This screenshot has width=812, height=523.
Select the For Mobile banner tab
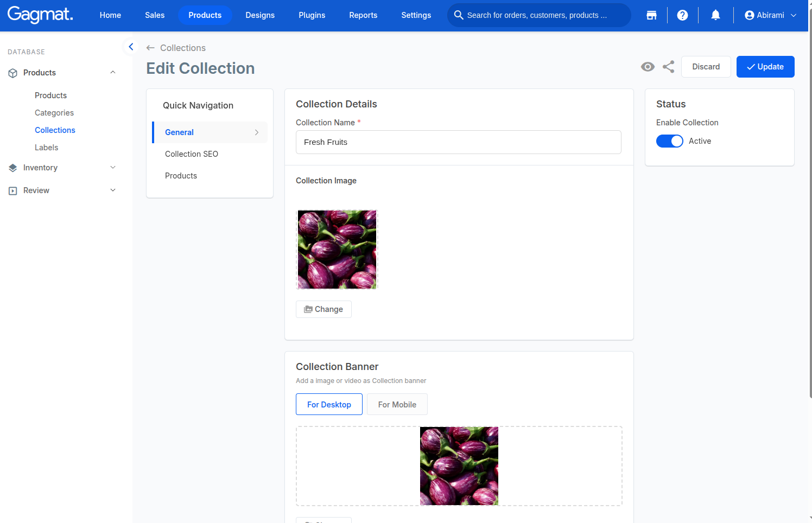pyautogui.click(x=397, y=404)
